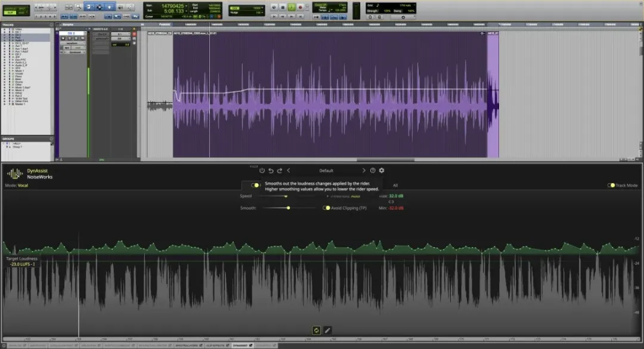This screenshot has width=644, height=349.
Task: Change the Vocal mode setting
Action: click(23, 186)
